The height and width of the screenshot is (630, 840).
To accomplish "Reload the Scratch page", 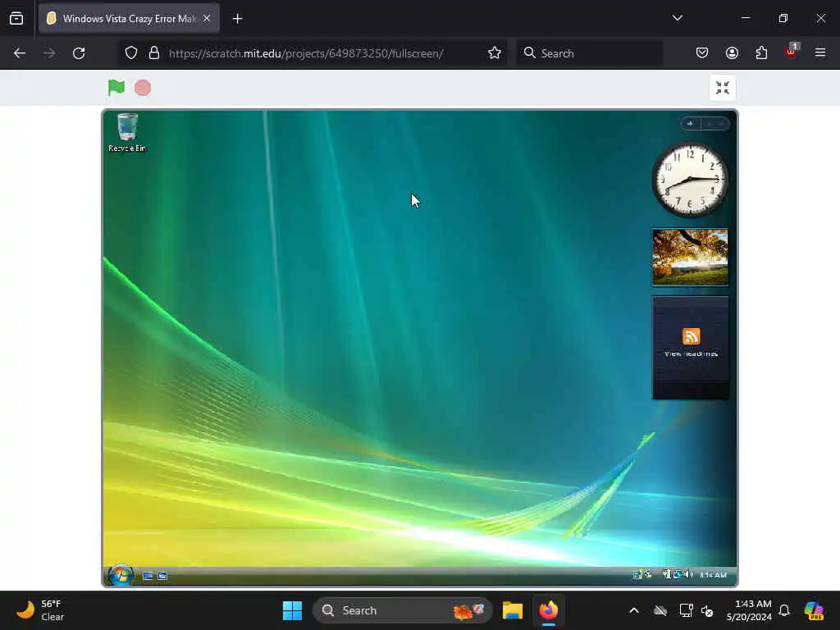I will [x=79, y=53].
